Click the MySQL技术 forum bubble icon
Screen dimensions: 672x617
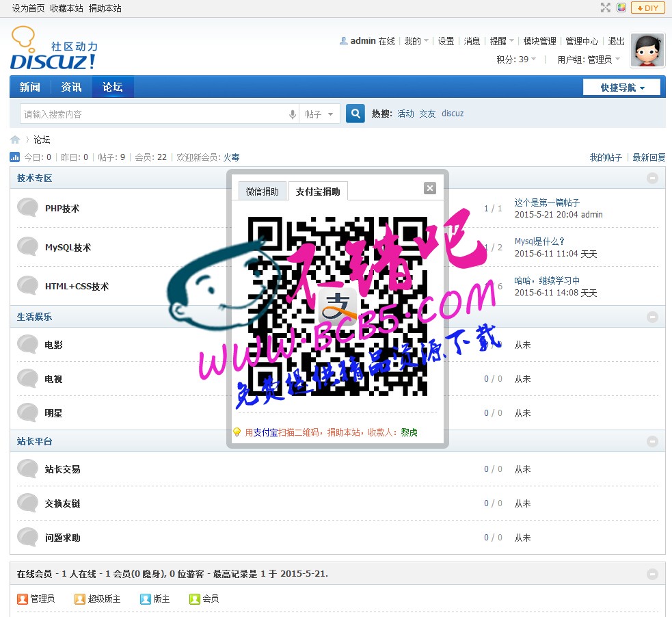(28, 246)
